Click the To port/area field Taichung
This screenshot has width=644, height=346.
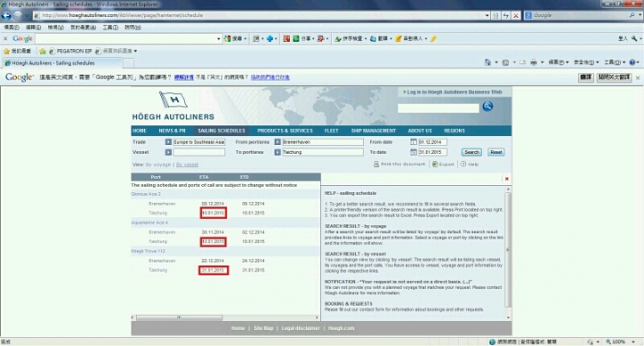click(x=323, y=152)
